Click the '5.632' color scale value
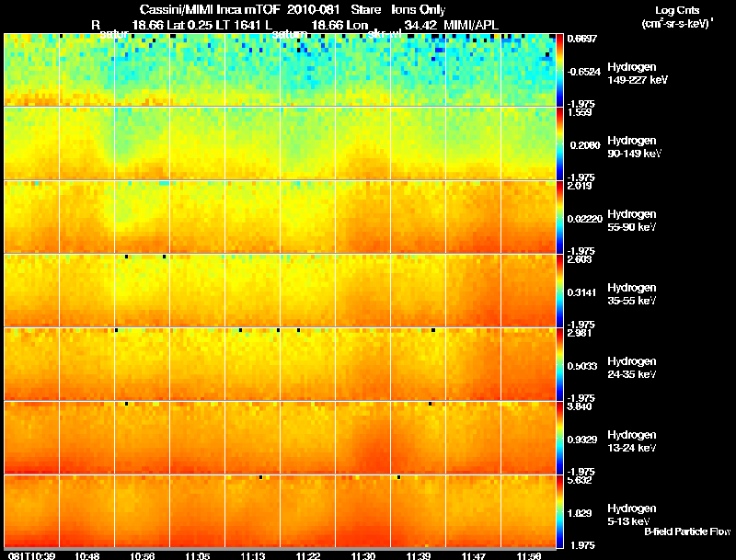736x560 pixels. pos(580,480)
